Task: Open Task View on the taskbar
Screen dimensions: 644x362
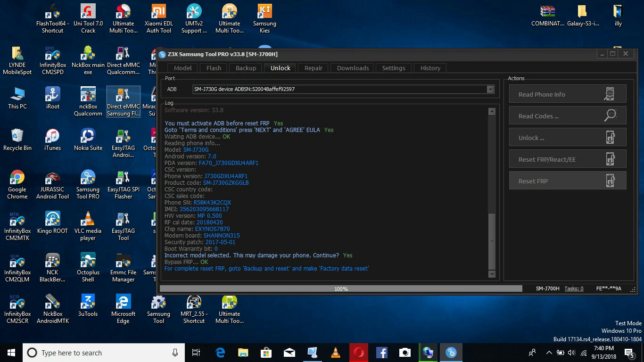Action: 196,353
